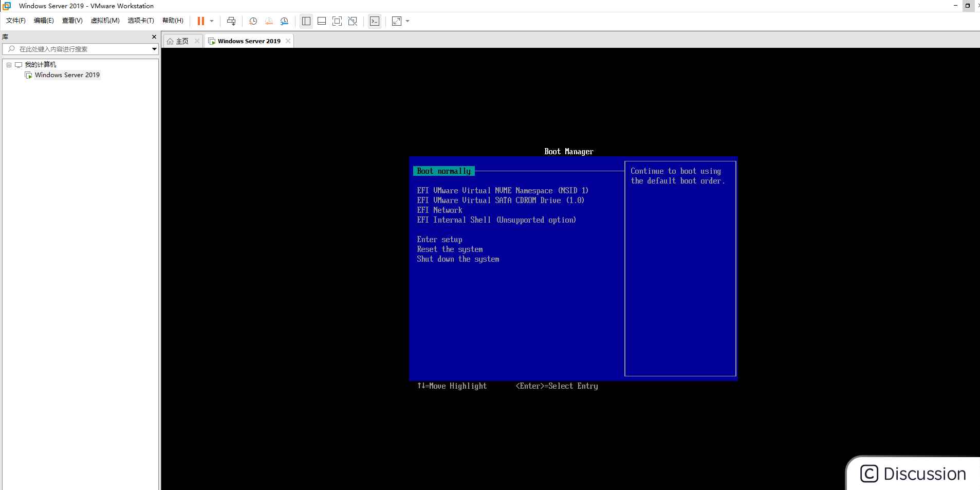Select Enter setup in Boot Manager
This screenshot has height=490, width=980.
click(439, 239)
